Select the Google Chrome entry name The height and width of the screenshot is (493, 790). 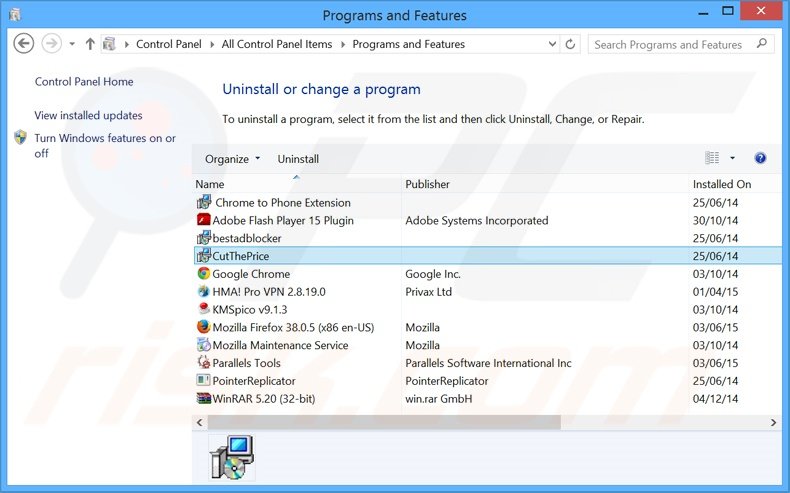[251, 274]
